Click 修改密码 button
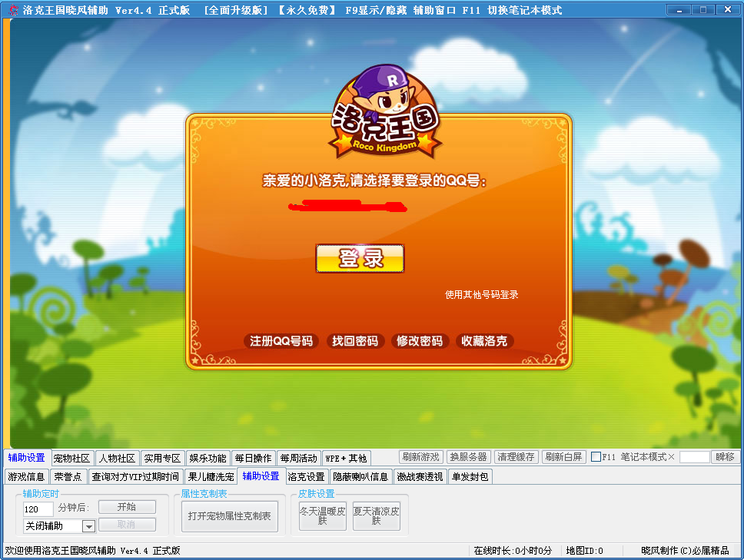The image size is (744, 560). coord(420,341)
